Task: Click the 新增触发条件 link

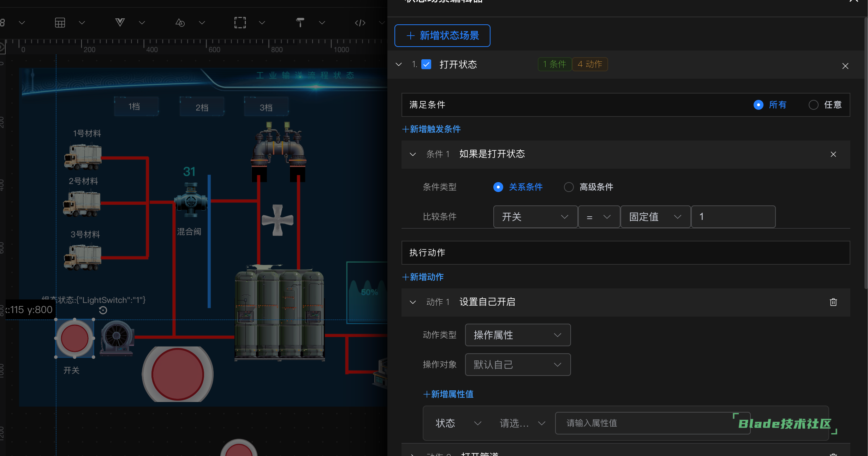Action: [432, 129]
